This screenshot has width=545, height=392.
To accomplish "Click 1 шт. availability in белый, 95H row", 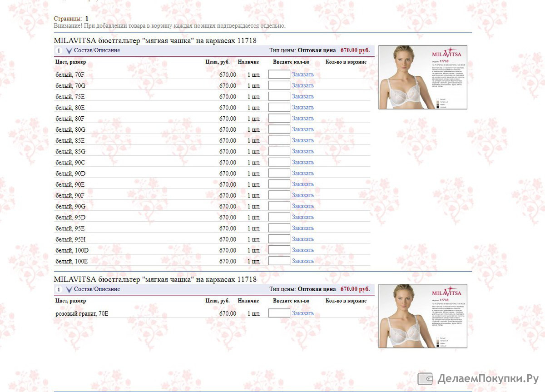I will click(x=254, y=239).
